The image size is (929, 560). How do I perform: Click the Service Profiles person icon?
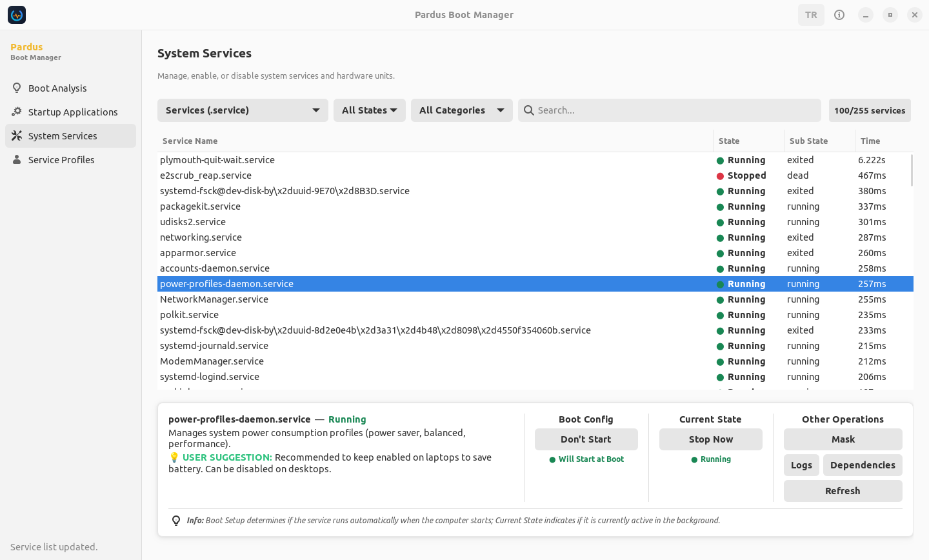[17, 159]
